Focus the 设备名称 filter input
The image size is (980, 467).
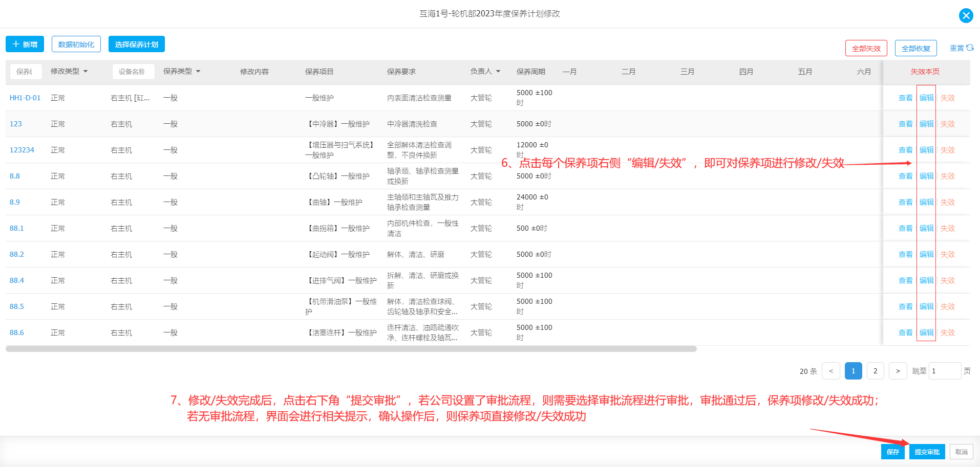point(133,72)
